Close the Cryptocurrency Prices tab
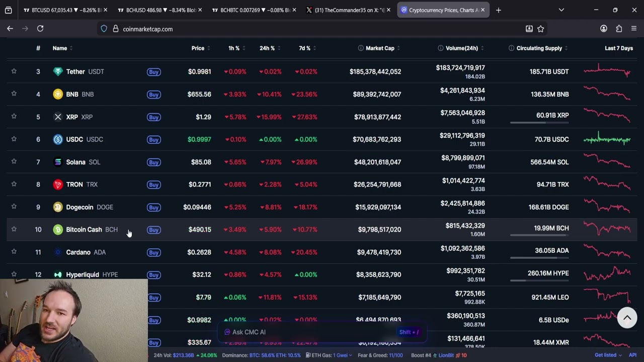This screenshot has height=362, width=644. pos(482,10)
